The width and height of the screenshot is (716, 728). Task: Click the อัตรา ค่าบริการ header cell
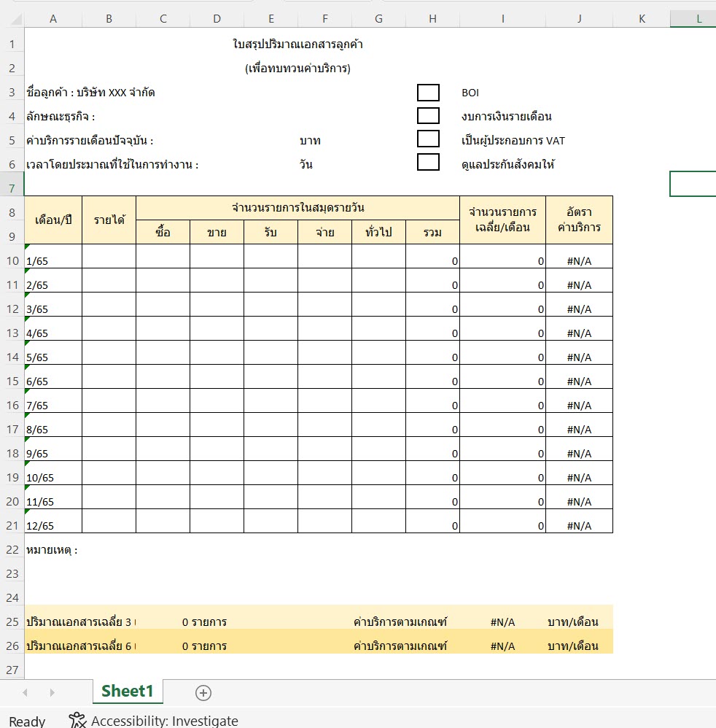point(579,220)
